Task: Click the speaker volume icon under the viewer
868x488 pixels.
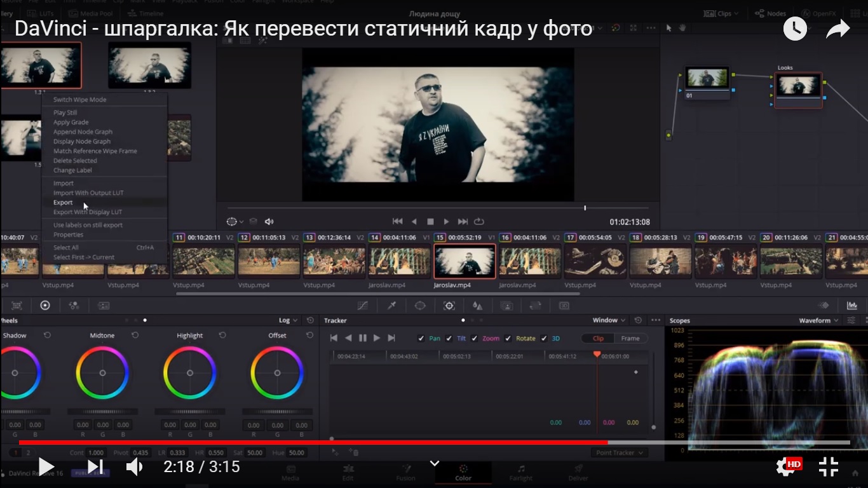Action: coord(269,221)
